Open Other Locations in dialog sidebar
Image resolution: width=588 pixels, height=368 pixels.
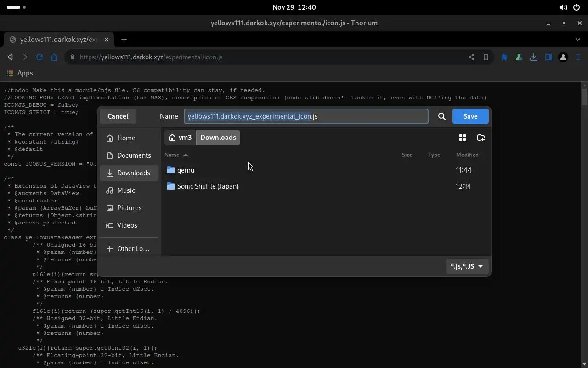130,249
